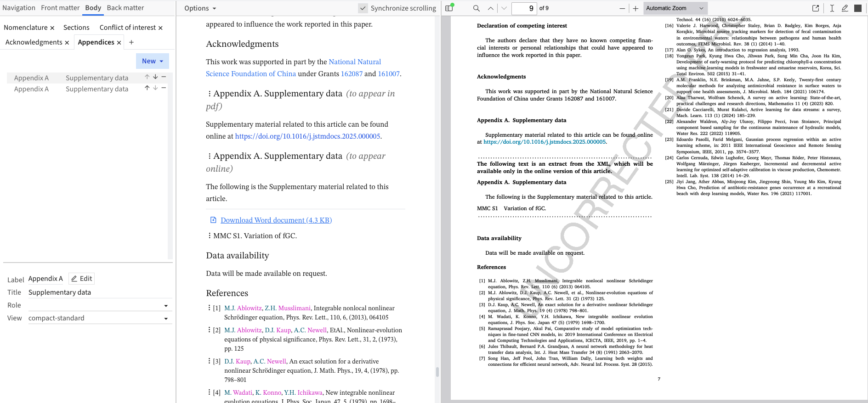Screen dimensions: 868x403
Task: Select the Acknowledgments tab
Action: (x=34, y=42)
